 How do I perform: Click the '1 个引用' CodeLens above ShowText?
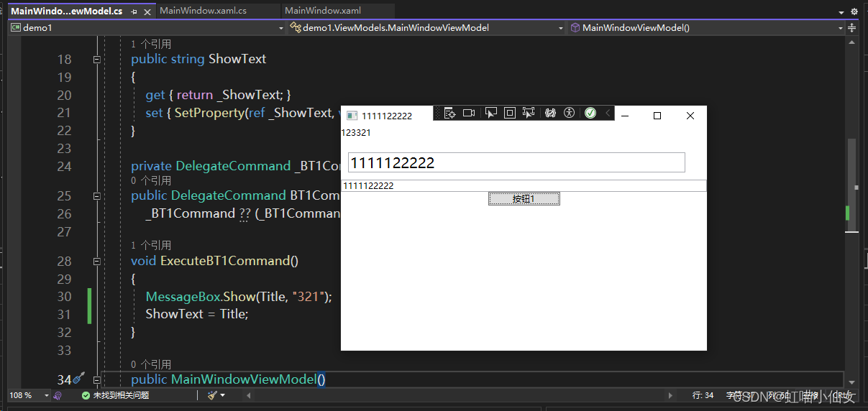point(151,44)
